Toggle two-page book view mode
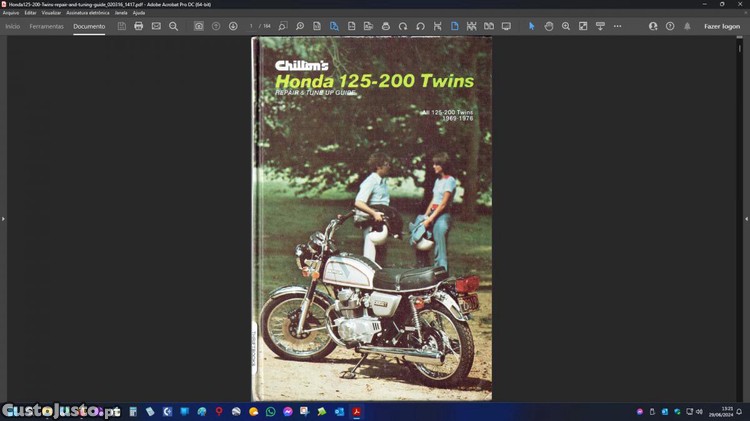The image size is (750, 421). [488, 26]
